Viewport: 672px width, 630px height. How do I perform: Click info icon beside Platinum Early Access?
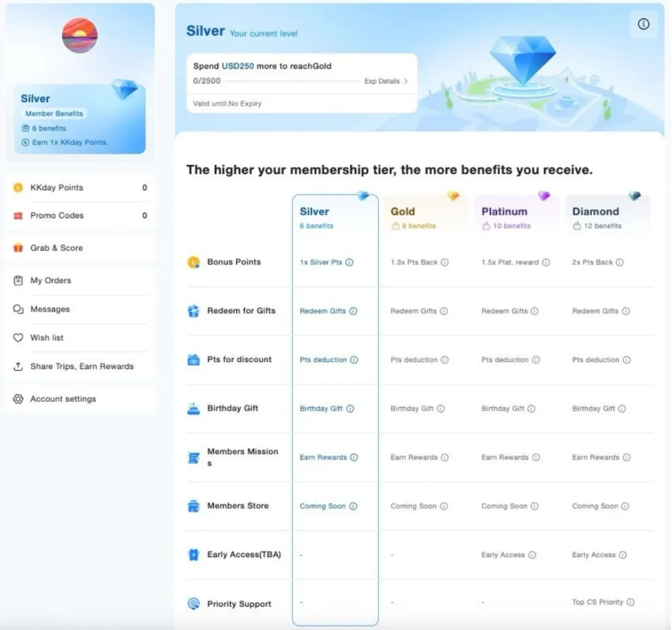click(x=532, y=555)
